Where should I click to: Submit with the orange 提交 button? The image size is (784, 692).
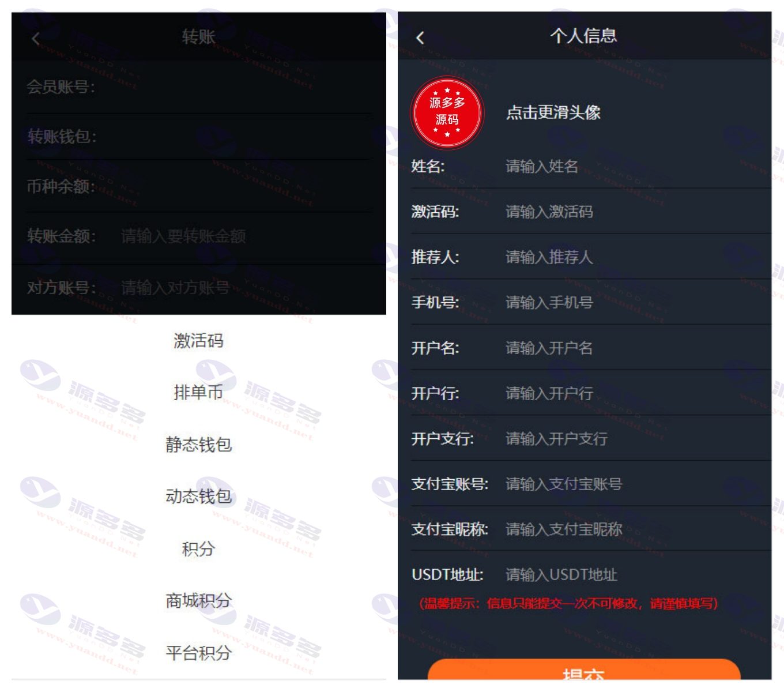pos(584,670)
